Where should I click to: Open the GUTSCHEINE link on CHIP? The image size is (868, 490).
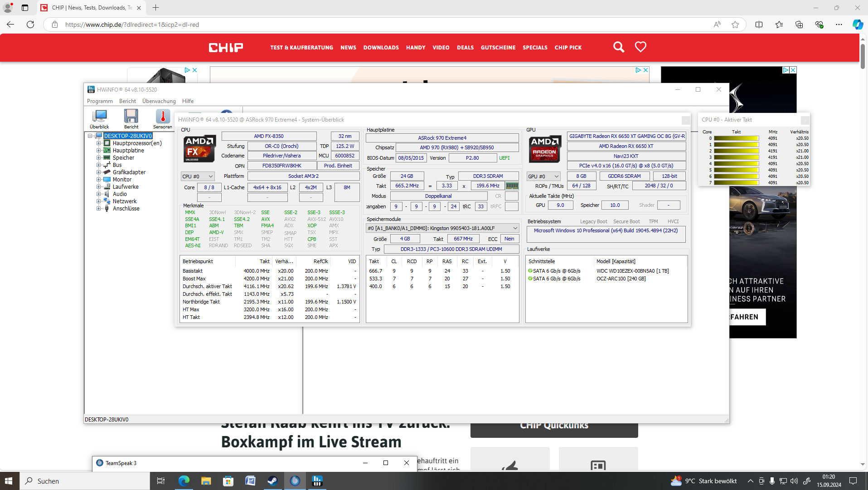[498, 48]
